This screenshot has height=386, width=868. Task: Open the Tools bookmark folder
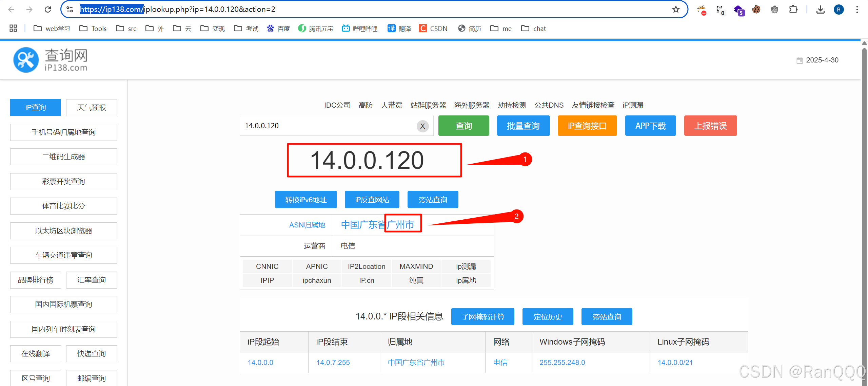coord(93,29)
